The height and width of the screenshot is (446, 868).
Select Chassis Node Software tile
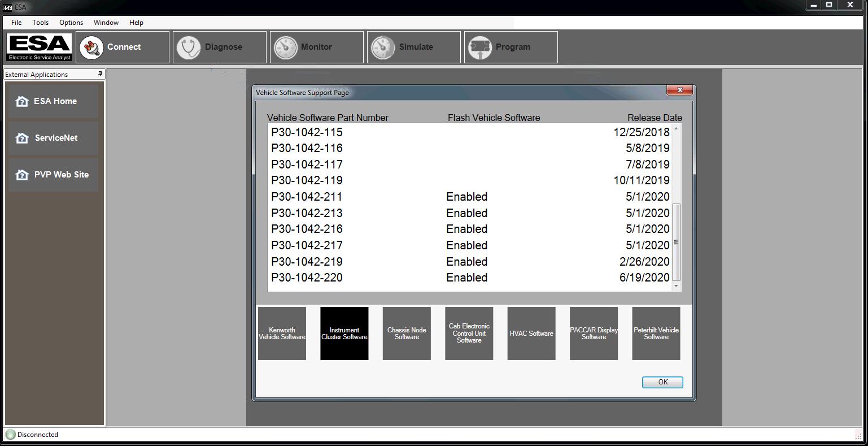click(407, 334)
